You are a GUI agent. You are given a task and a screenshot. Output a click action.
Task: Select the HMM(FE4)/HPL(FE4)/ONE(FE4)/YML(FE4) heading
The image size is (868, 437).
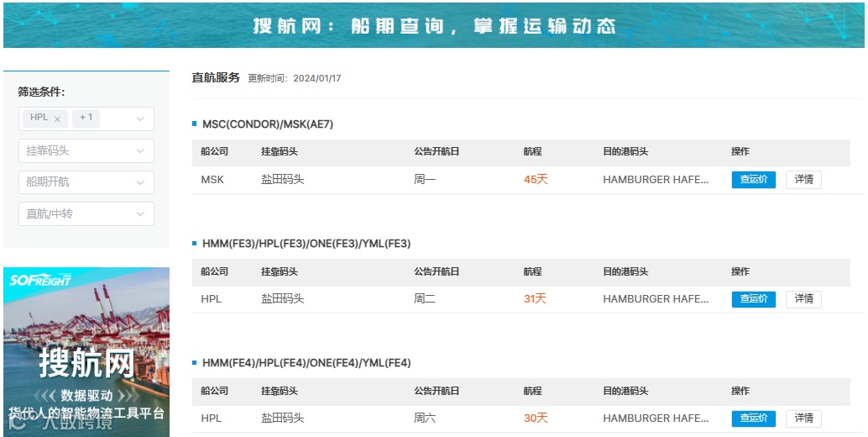pos(306,363)
